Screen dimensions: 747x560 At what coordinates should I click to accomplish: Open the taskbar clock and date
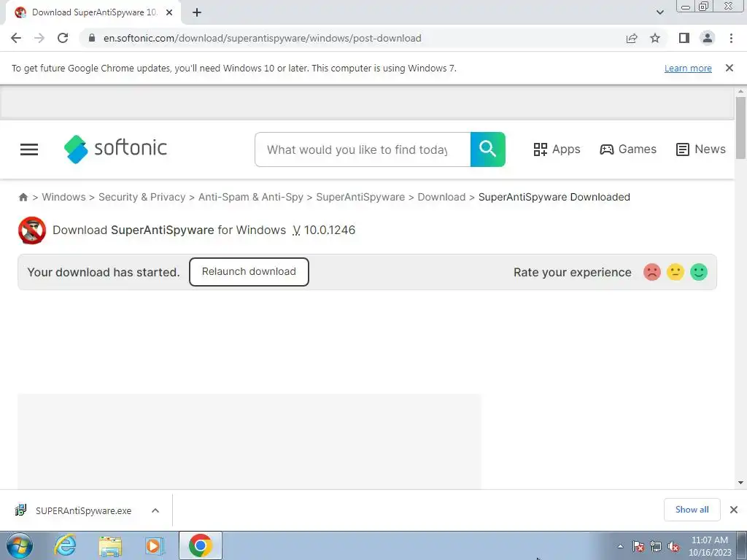pyautogui.click(x=710, y=546)
